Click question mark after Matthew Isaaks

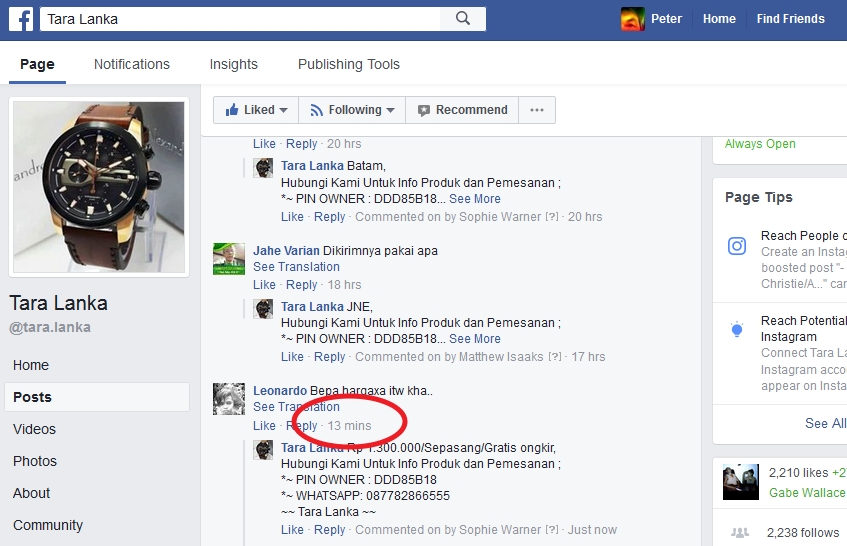tap(555, 357)
